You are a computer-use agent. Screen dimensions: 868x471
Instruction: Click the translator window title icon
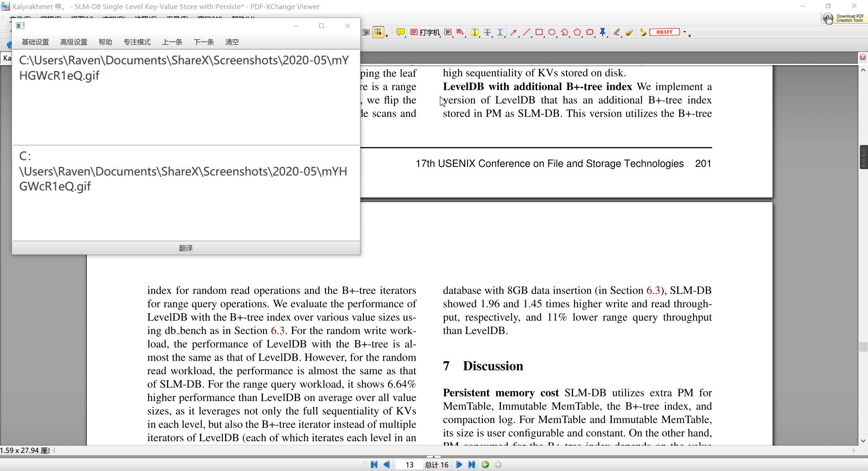pos(20,26)
